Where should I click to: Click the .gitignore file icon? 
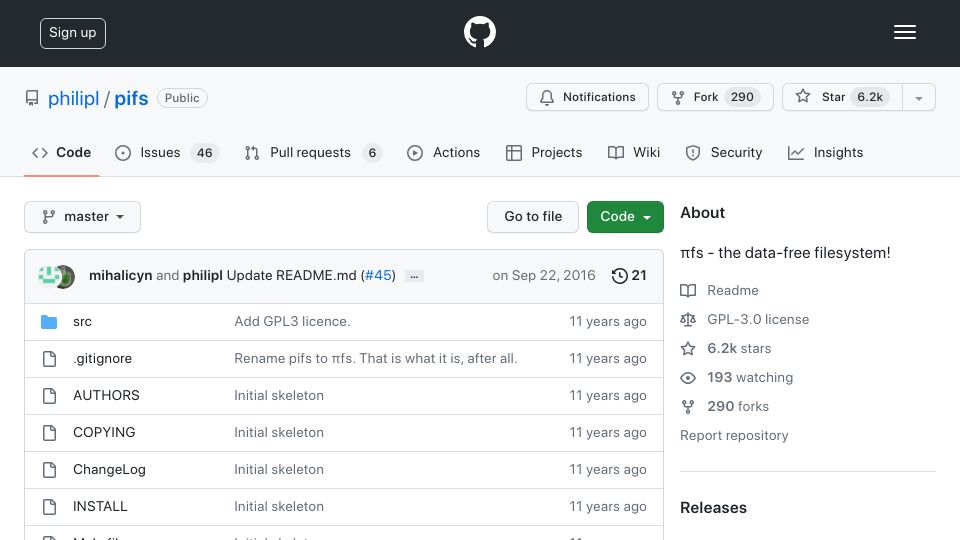(x=50, y=359)
